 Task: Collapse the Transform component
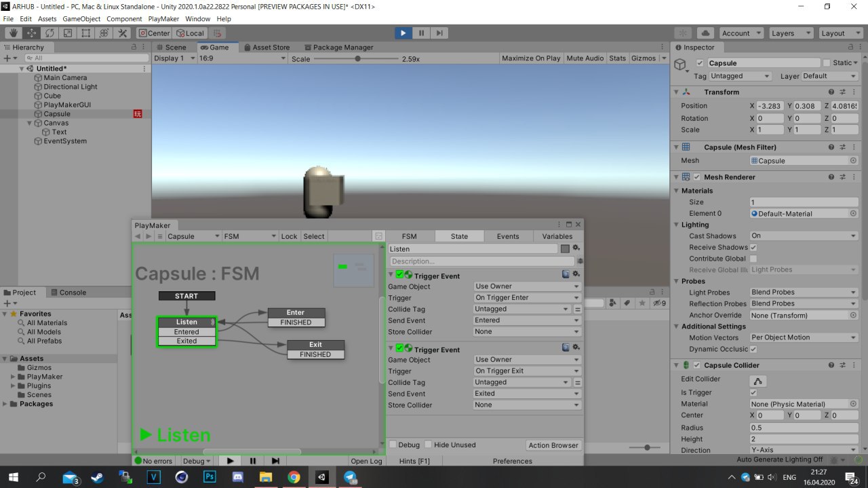675,92
